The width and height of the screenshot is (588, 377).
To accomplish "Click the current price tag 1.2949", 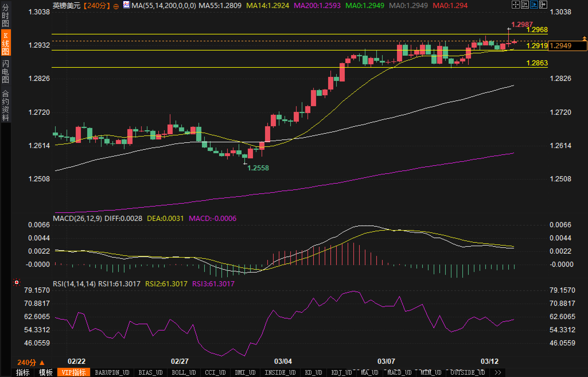I will click(567, 46).
